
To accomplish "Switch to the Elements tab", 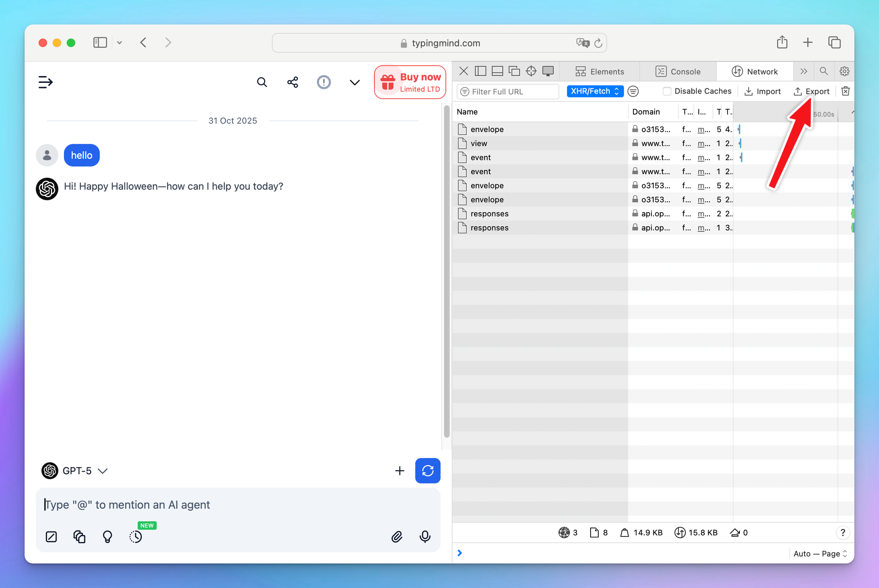I will point(600,72).
